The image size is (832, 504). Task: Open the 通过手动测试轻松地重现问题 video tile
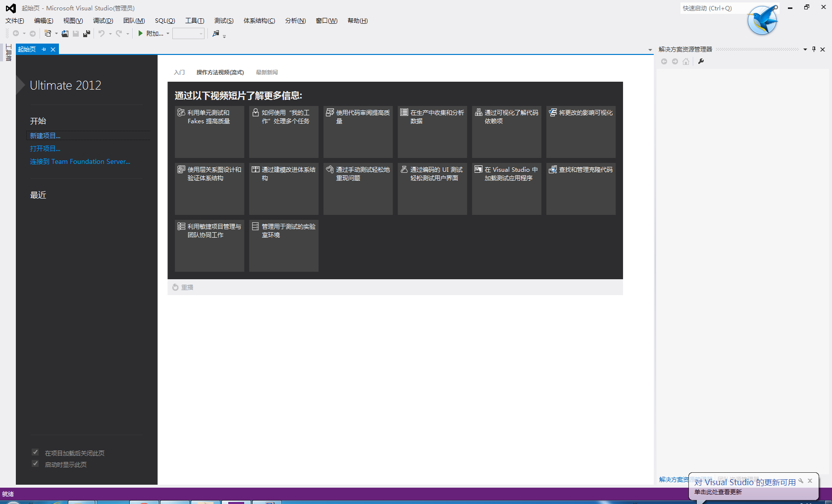click(358, 189)
